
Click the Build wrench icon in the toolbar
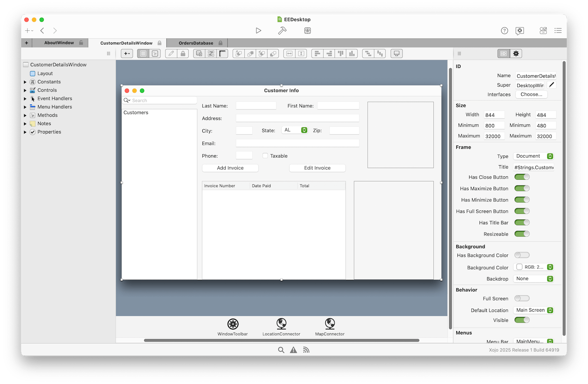tap(282, 30)
